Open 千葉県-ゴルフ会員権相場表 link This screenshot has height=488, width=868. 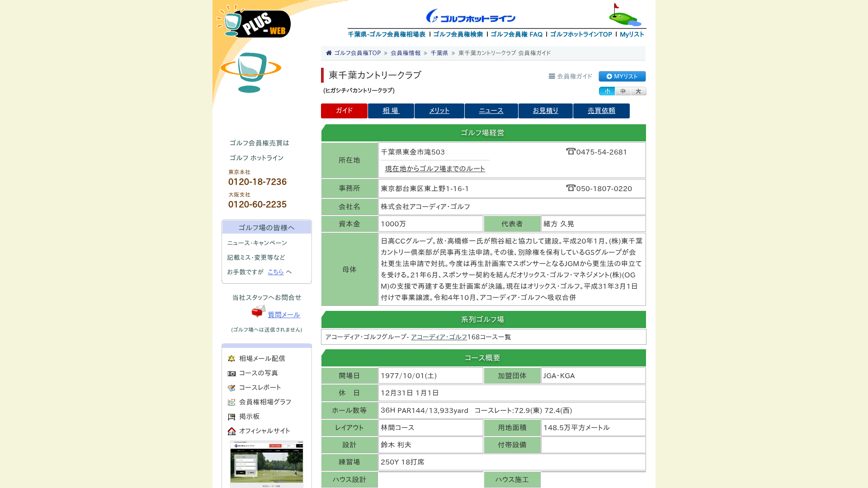[x=387, y=34]
